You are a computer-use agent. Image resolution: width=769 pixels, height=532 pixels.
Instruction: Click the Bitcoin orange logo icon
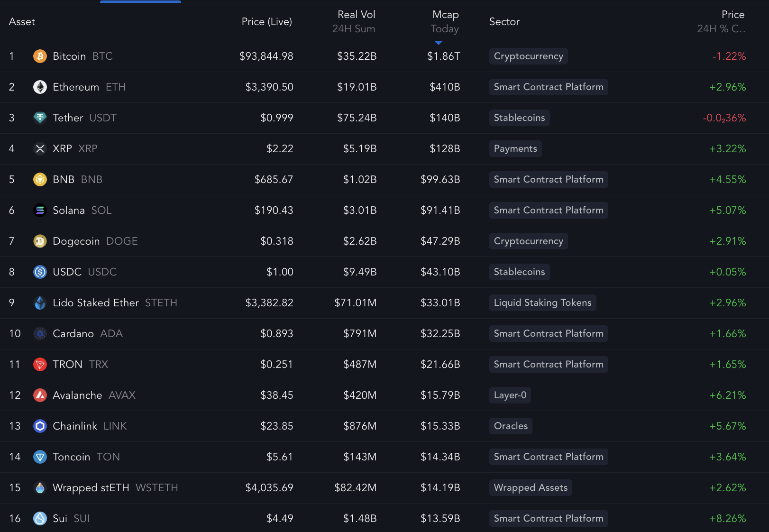tap(40, 56)
